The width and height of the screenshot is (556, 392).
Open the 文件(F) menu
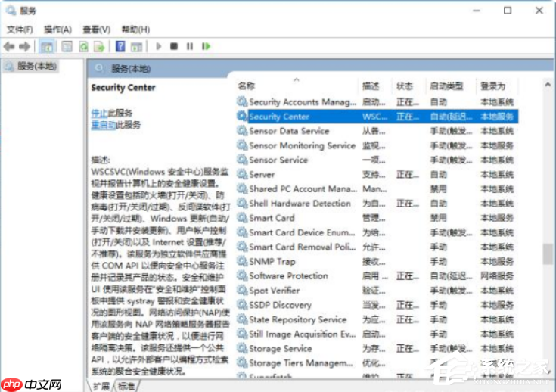tap(20, 30)
